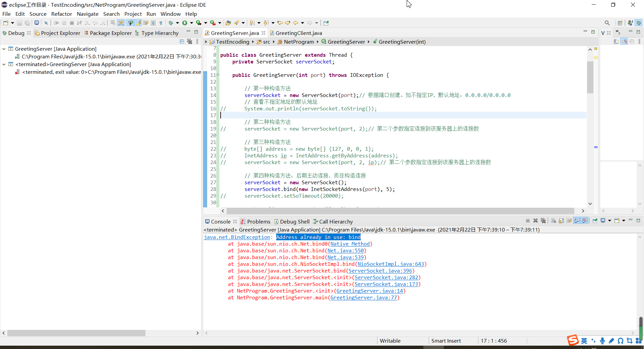Switch to the GreetingClient.java editor tab
Image resolution: width=644 pixels, height=349 pixels.
point(296,33)
